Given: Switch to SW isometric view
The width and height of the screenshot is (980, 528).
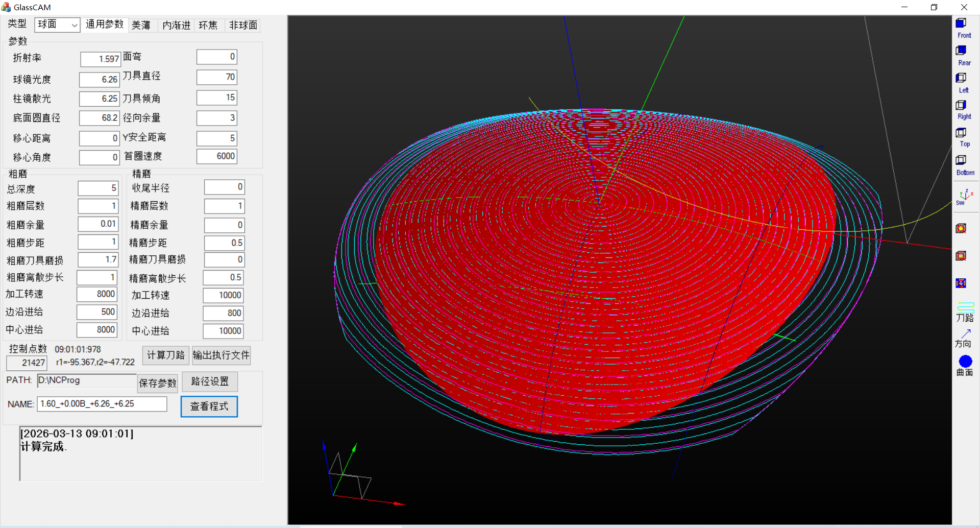Looking at the screenshot, I should coord(963,197).
